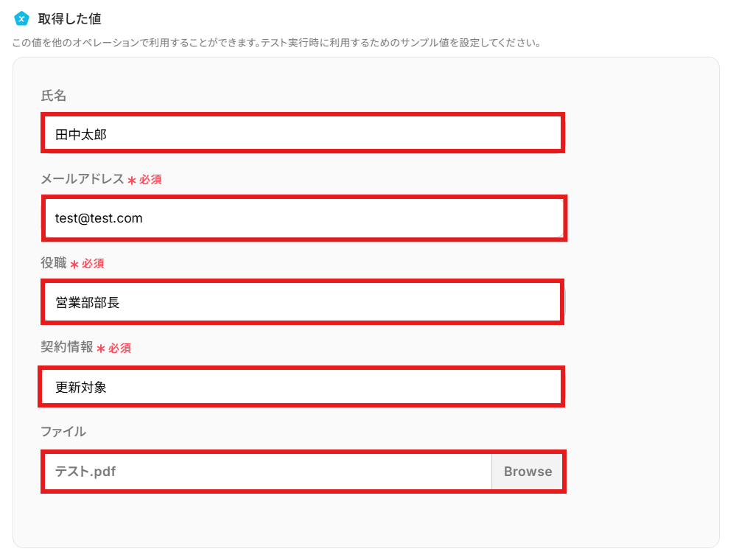Click the 役職 label text
Viewport: 739px width, 560px height.
pos(54,263)
